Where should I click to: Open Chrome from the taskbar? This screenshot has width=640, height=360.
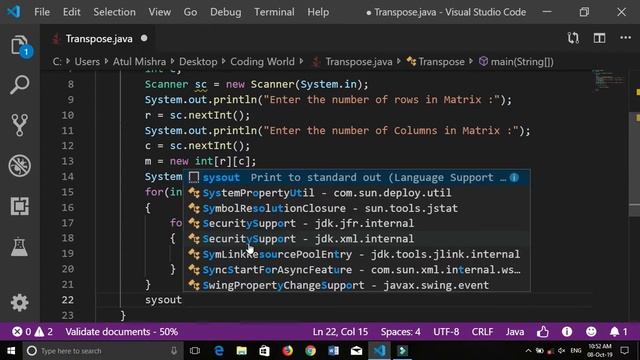point(310,351)
